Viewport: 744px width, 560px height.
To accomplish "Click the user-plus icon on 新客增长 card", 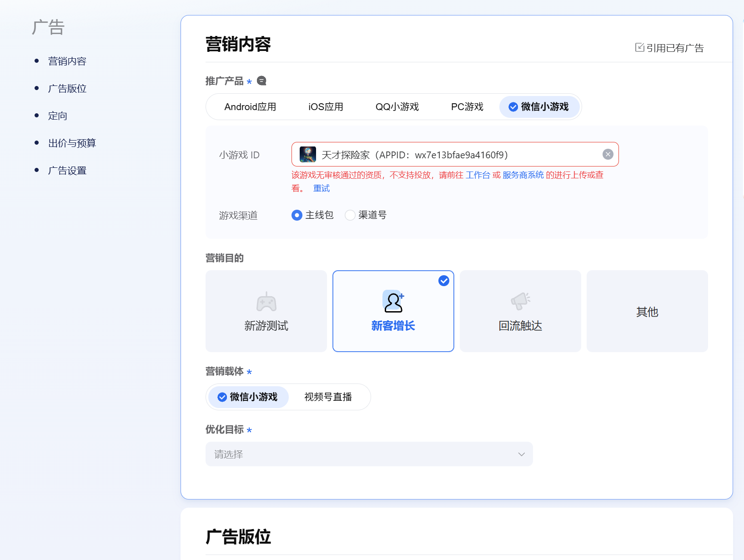I will (x=393, y=302).
